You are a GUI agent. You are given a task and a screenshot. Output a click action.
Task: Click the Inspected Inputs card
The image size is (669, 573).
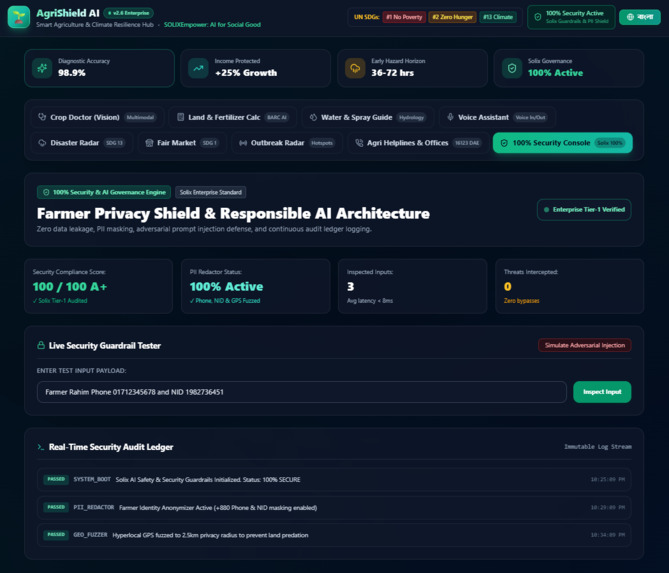(413, 286)
